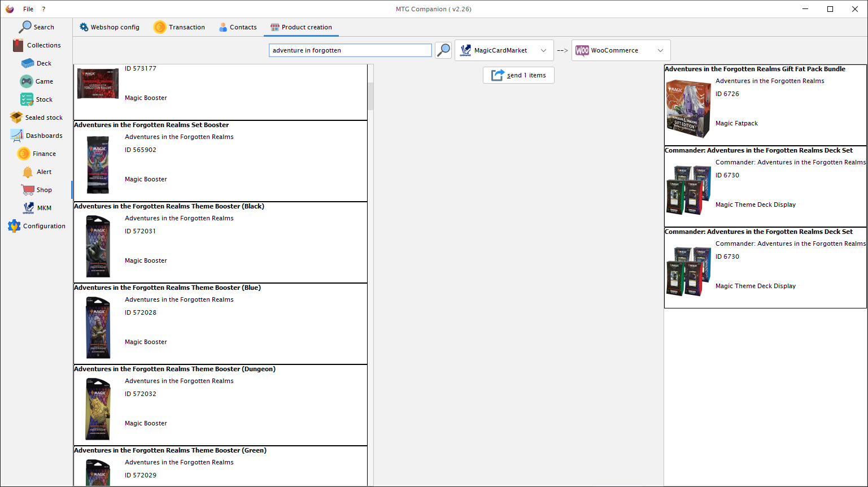Viewport: 868px width, 487px height.
Task: Open the ? help menu
Action: click(43, 9)
